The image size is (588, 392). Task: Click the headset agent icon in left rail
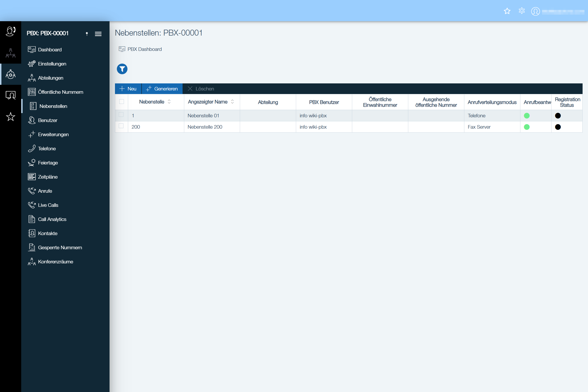click(x=11, y=32)
